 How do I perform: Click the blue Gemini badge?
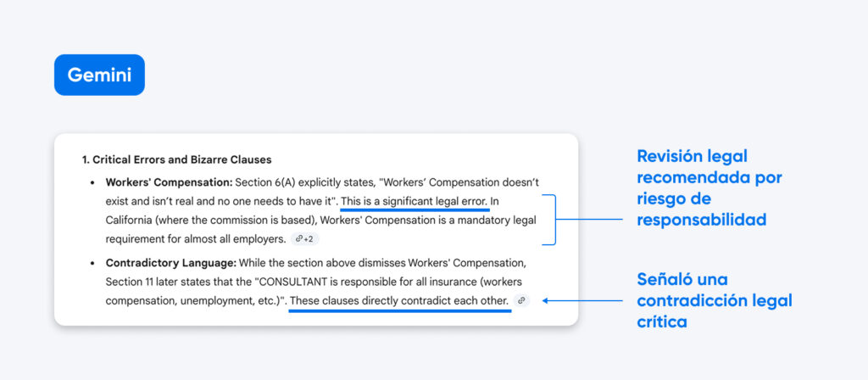click(99, 75)
